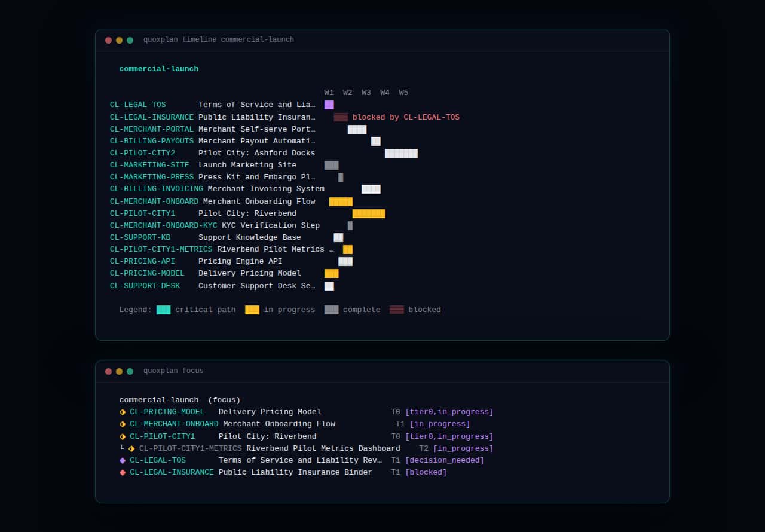Click 'Customer Support Desk Se…' title
Screen dimensions: 765x532
(x=257, y=286)
